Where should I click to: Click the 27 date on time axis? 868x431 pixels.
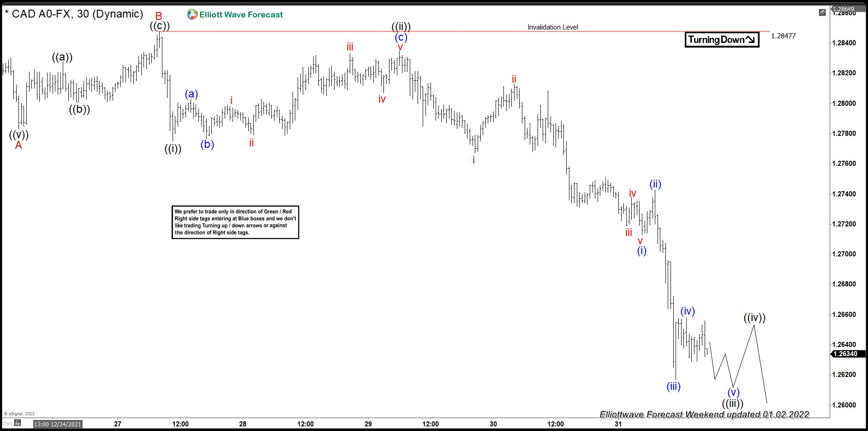tap(118, 424)
